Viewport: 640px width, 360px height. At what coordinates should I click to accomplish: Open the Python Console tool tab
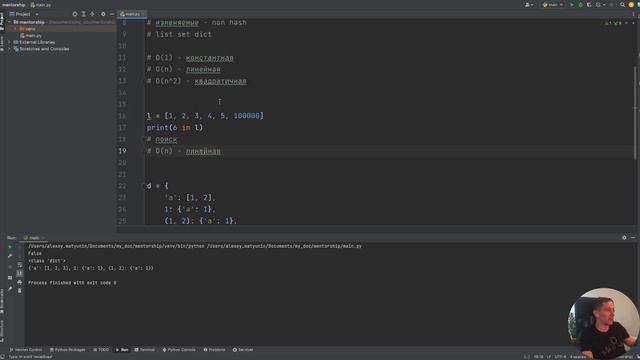pos(179,350)
